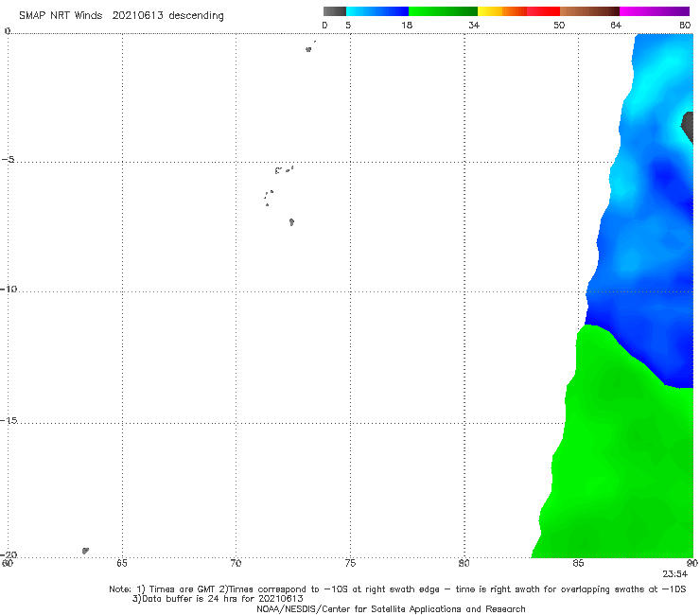Select the green 18-34 color bar segment
Screen dimensions: 700x615
pos(443,11)
